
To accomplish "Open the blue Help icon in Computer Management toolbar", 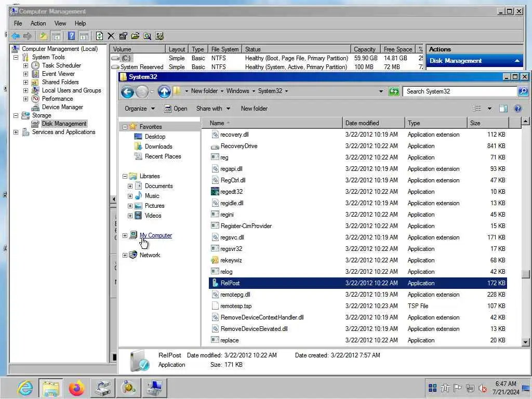I will [x=71, y=36].
